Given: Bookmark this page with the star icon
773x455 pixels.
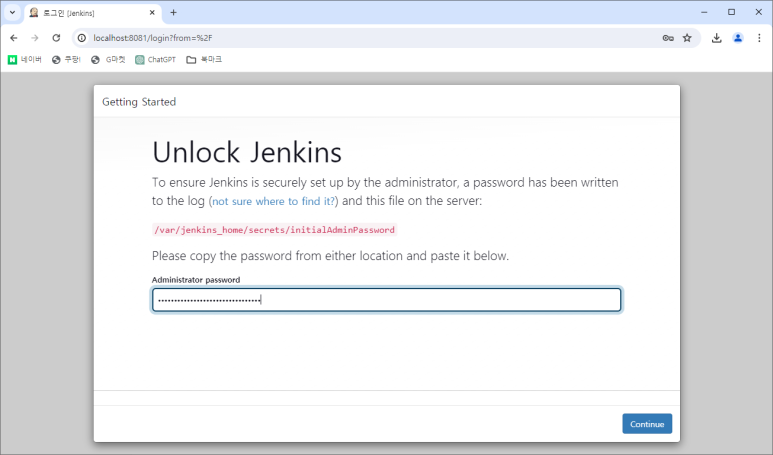Looking at the screenshot, I should click(x=687, y=38).
